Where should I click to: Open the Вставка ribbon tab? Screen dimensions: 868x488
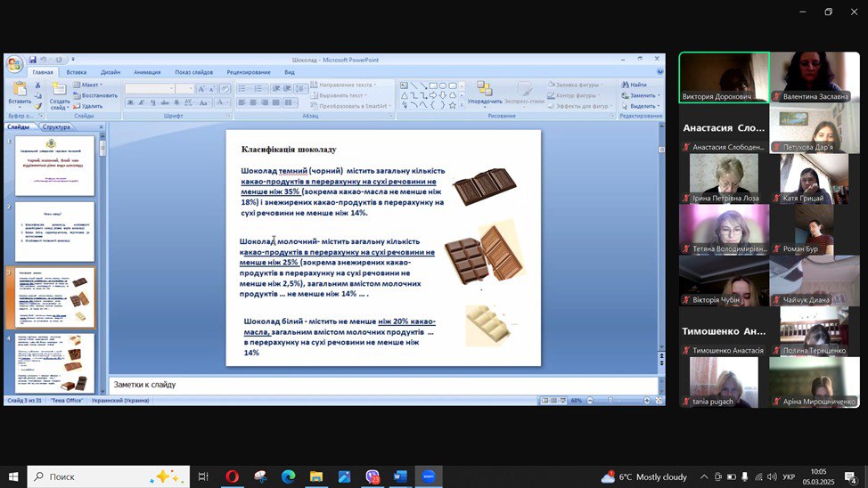point(77,72)
